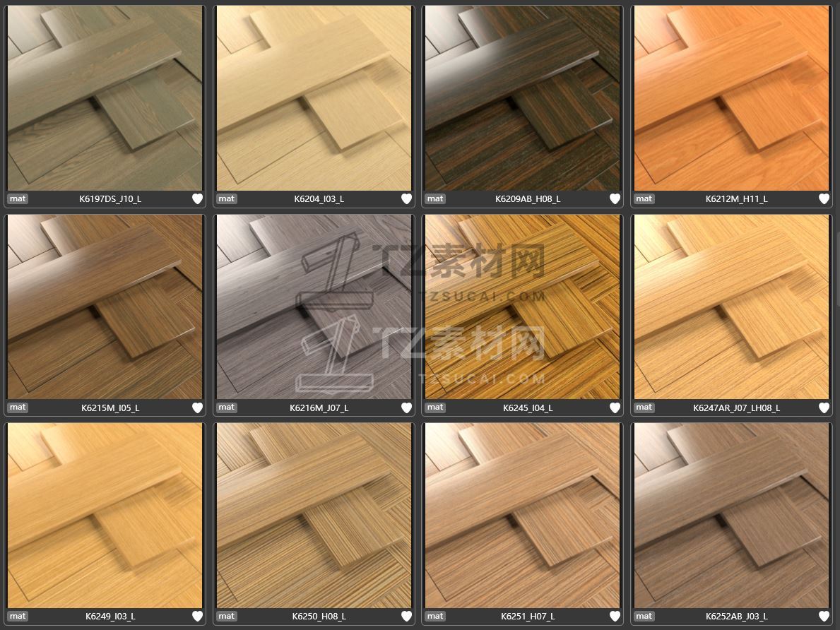
Task: Select the pale K6204_I03_L wood thumbnail
Action: pos(314,98)
